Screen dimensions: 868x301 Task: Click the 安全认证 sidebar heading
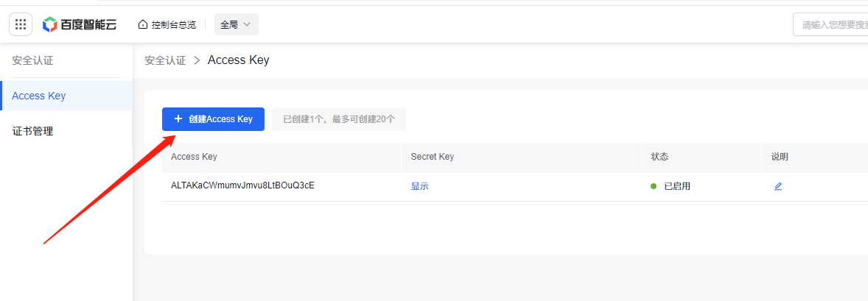coord(32,60)
